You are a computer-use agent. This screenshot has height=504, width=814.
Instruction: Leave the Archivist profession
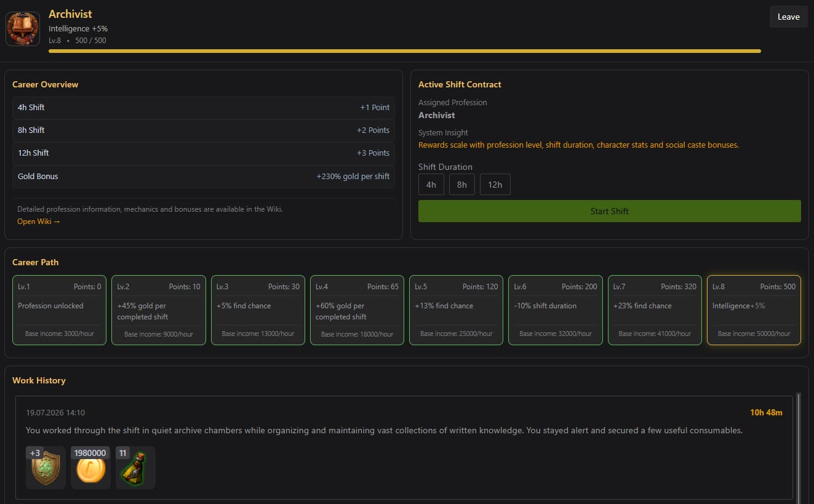789,17
